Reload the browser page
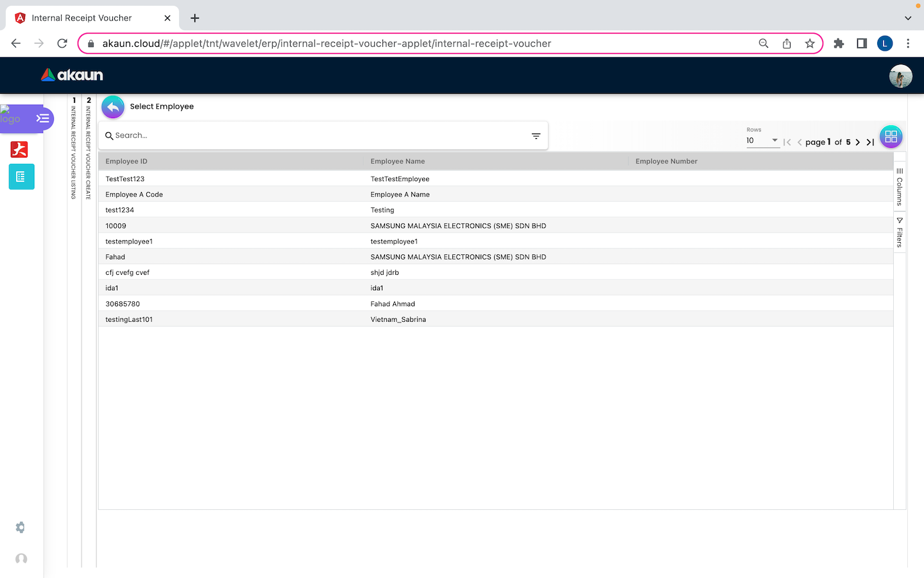924x578 pixels. pos(62,44)
